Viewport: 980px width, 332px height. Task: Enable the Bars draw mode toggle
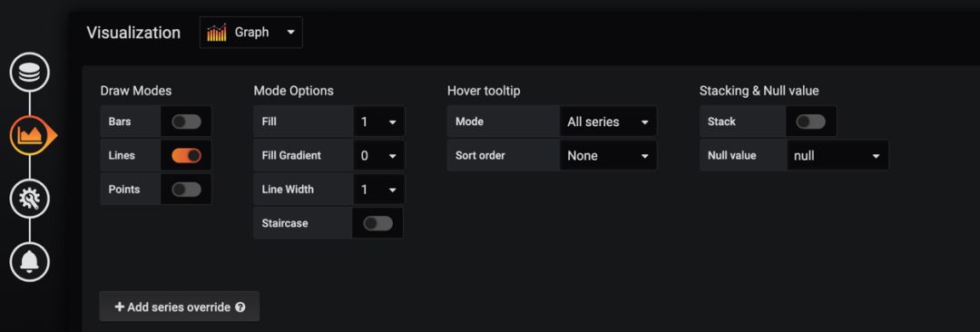point(186,122)
